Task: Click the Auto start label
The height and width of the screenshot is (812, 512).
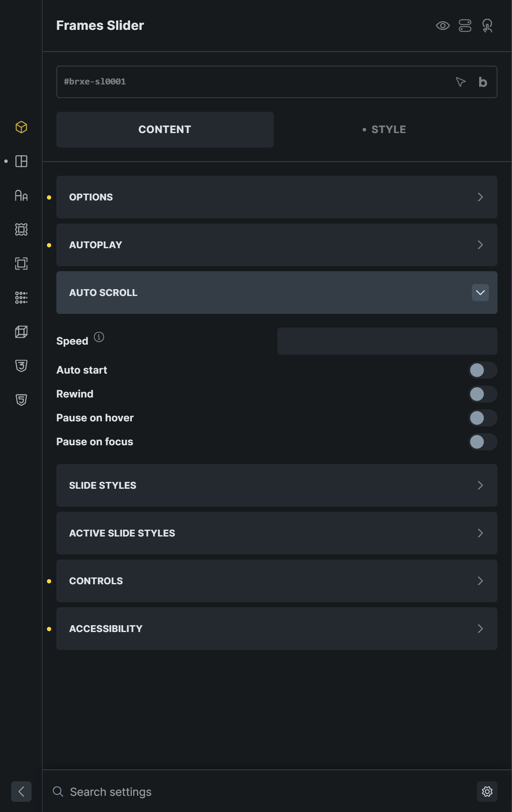Action: tap(82, 370)
